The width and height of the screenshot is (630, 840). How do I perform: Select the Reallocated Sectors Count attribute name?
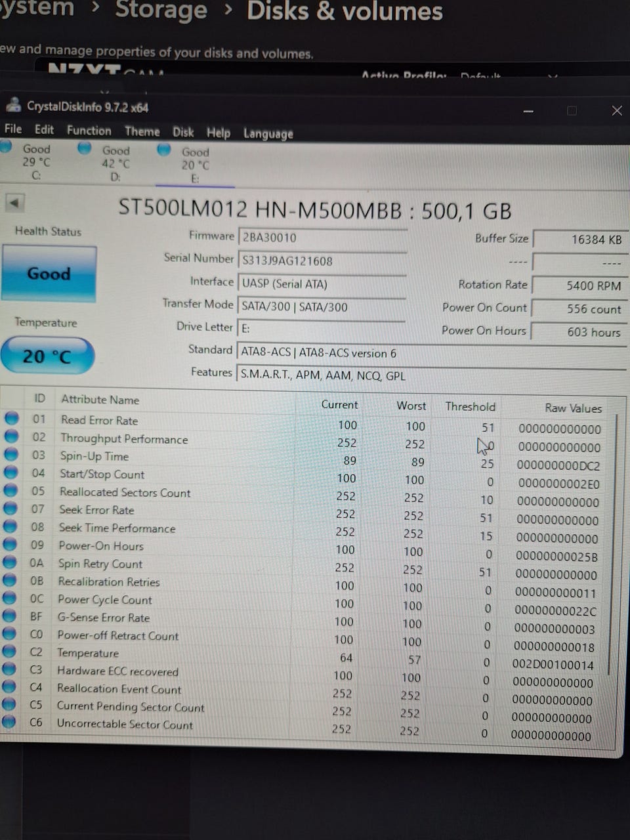coord(125,492)
